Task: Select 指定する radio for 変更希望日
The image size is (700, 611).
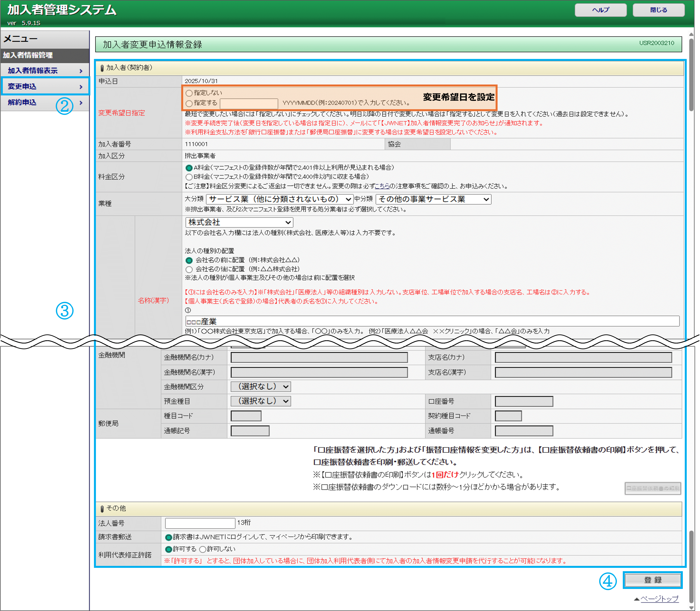Action: click(x=189, y=103)
